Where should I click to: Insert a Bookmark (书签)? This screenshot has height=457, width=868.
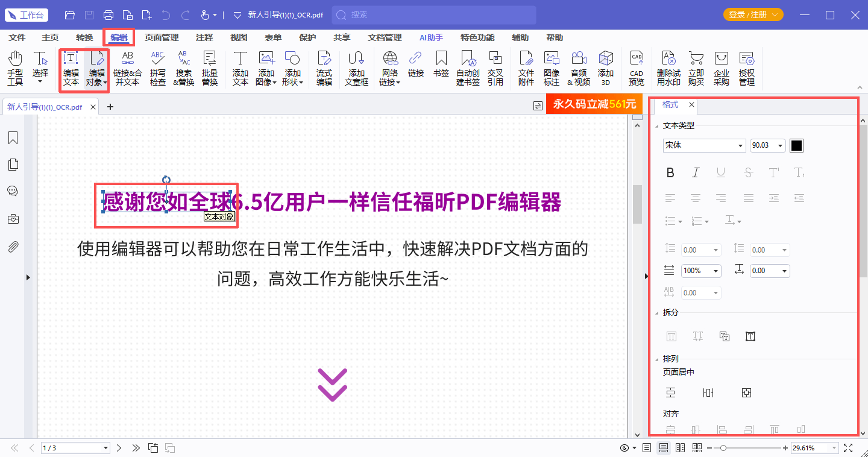point(441,64)
